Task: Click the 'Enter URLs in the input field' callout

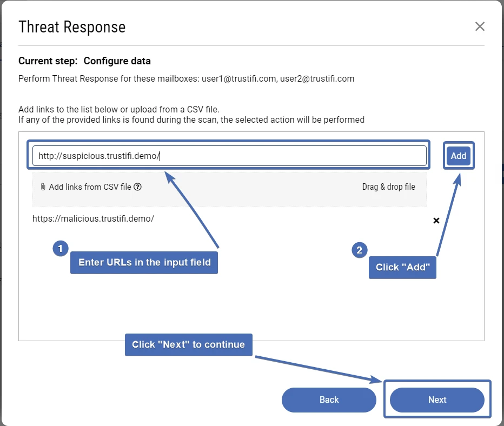Action: [x=144, y=263]
